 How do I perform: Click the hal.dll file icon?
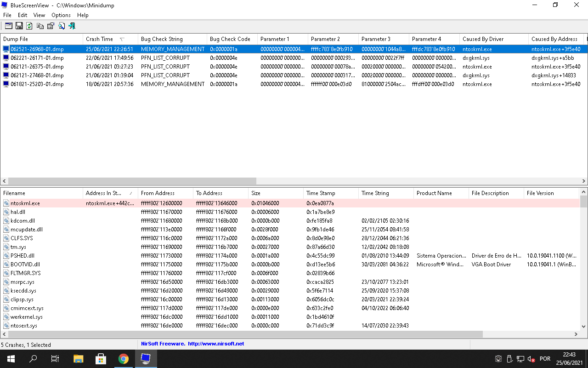tap(6, 212)
